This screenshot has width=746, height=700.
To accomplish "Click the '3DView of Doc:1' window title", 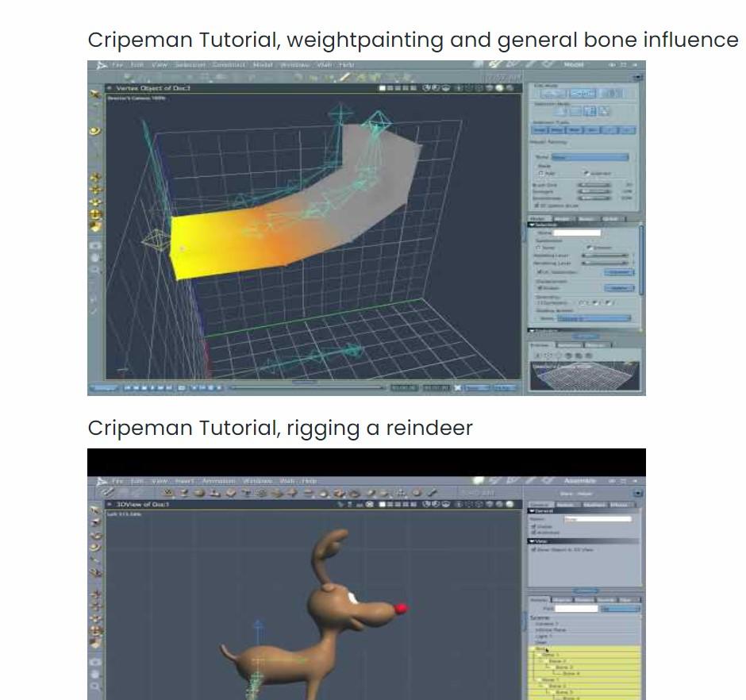I will click(x=143, y=504).
